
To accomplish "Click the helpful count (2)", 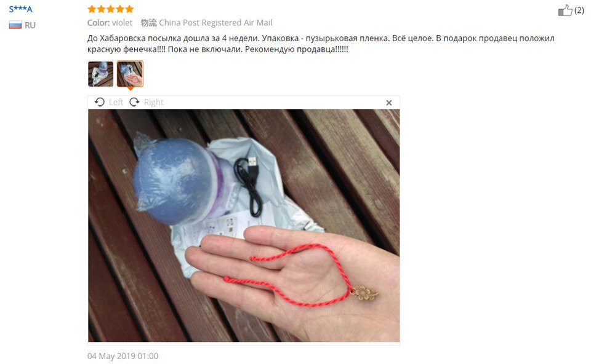I will point(579,10).
